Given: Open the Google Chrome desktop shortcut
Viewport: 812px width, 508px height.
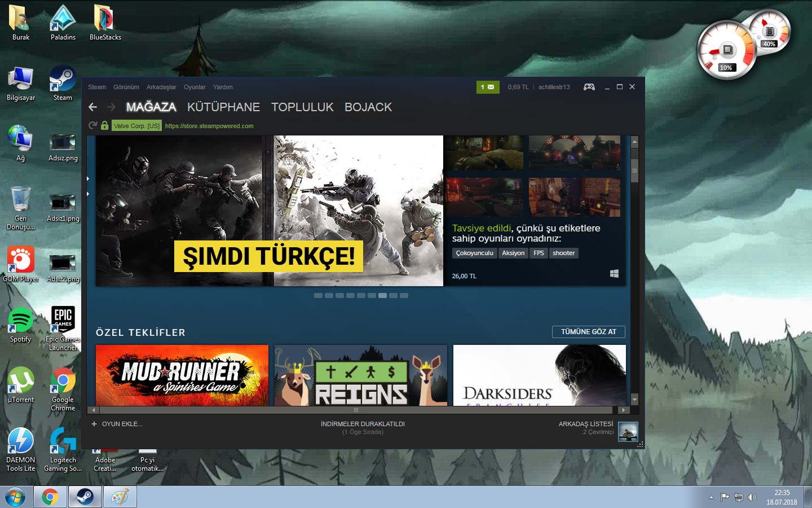Looking at the screenshot, I should [63, 389].
